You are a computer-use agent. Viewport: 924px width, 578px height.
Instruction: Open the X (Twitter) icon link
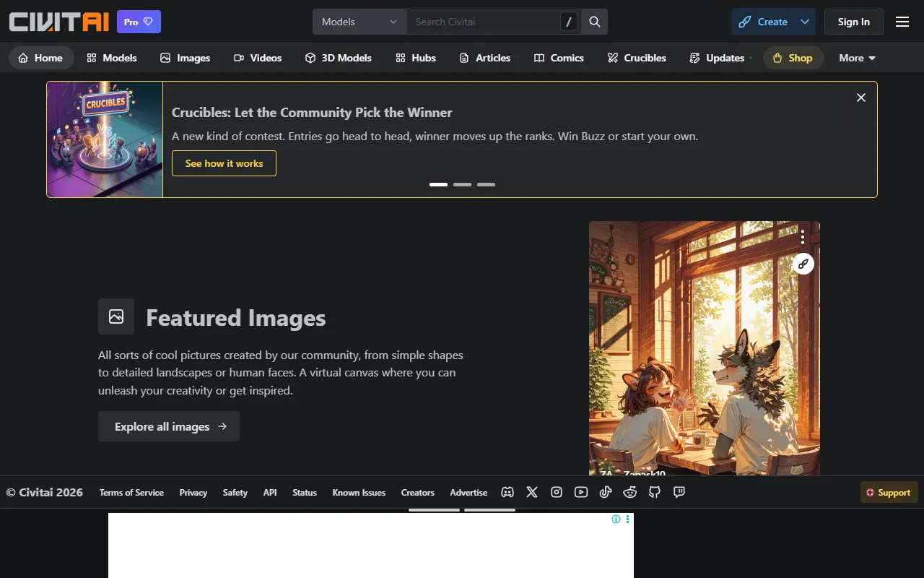(532, 492)
